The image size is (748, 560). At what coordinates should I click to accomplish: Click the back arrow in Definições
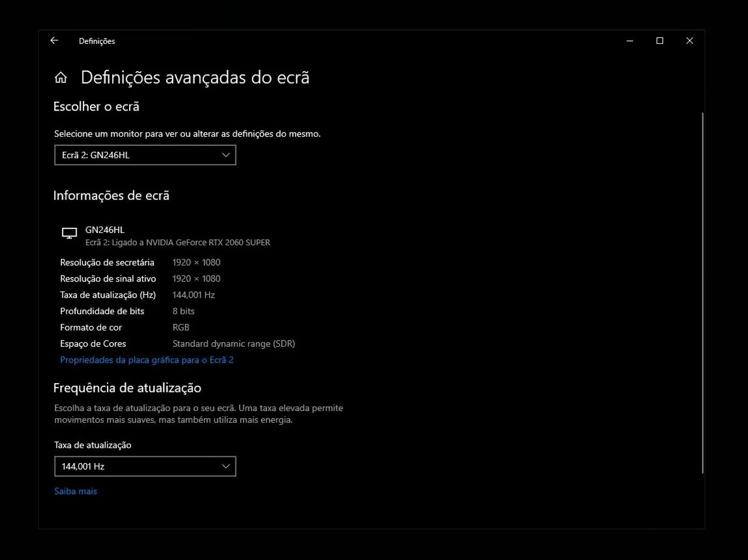(54, 40)
